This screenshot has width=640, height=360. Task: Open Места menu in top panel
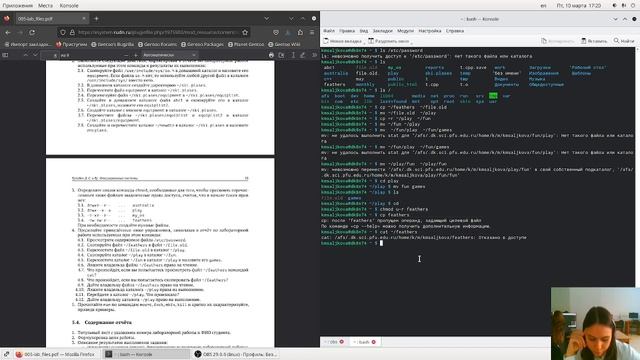click(45, 5)
